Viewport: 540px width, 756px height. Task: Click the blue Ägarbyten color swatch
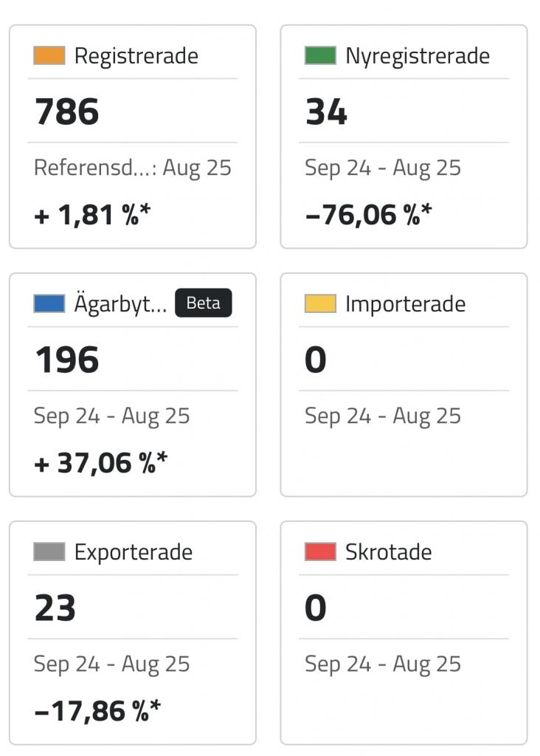click(x=49, y=303)
